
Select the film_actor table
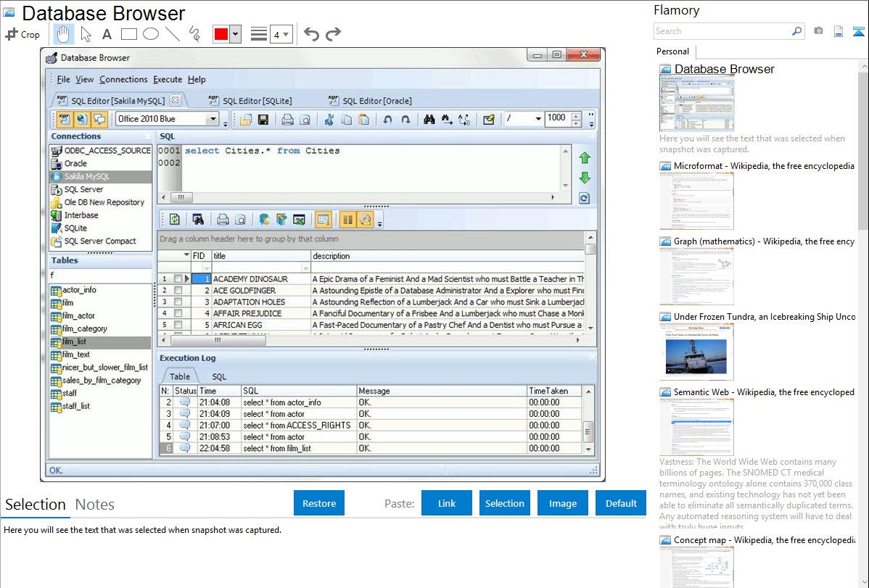click(x=78, y=316)
